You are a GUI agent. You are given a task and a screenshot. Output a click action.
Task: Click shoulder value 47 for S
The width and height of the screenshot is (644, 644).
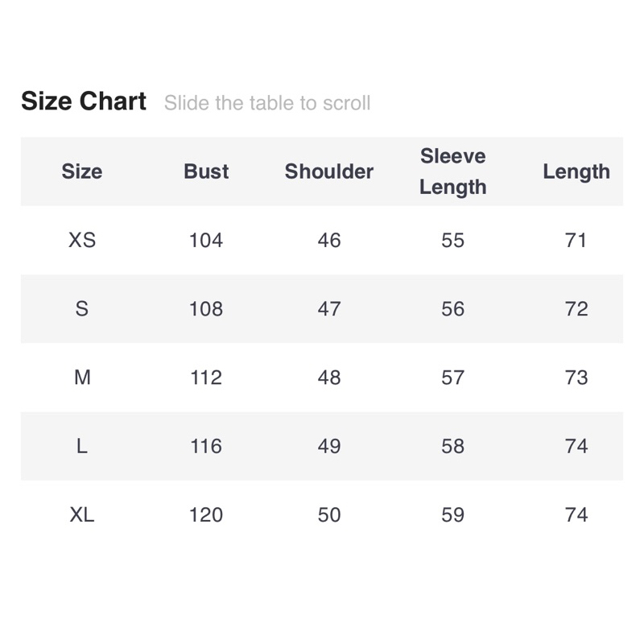coord(329,309)
